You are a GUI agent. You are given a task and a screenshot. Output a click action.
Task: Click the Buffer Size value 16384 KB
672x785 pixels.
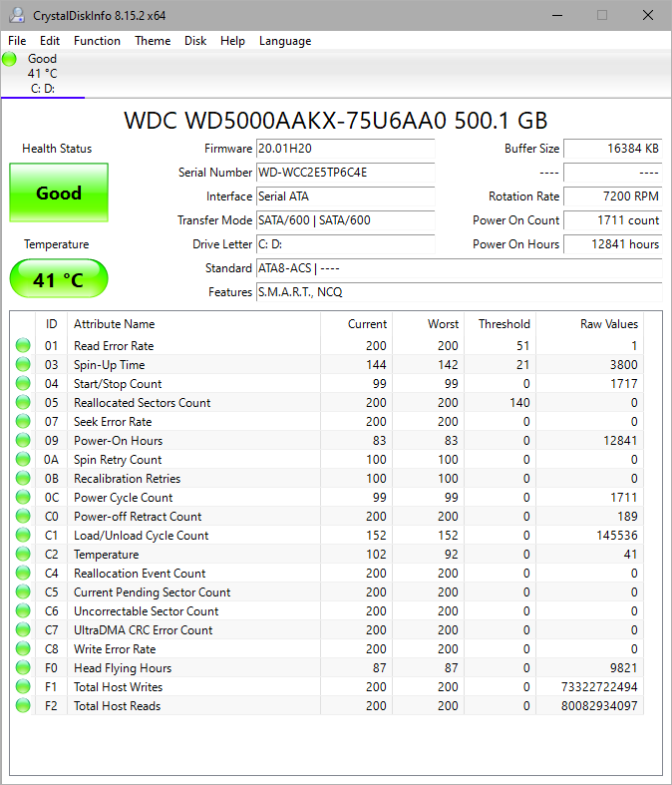(612, 149)
